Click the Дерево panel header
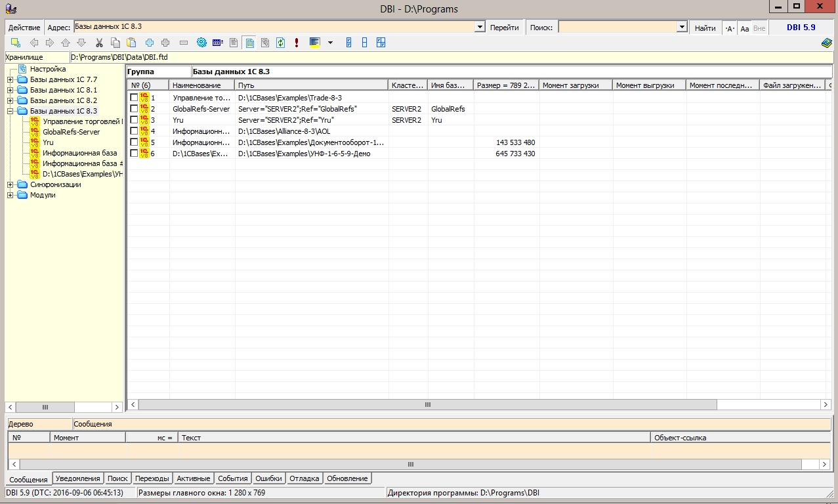The image size is (838, 504). (x=38, y=424)
